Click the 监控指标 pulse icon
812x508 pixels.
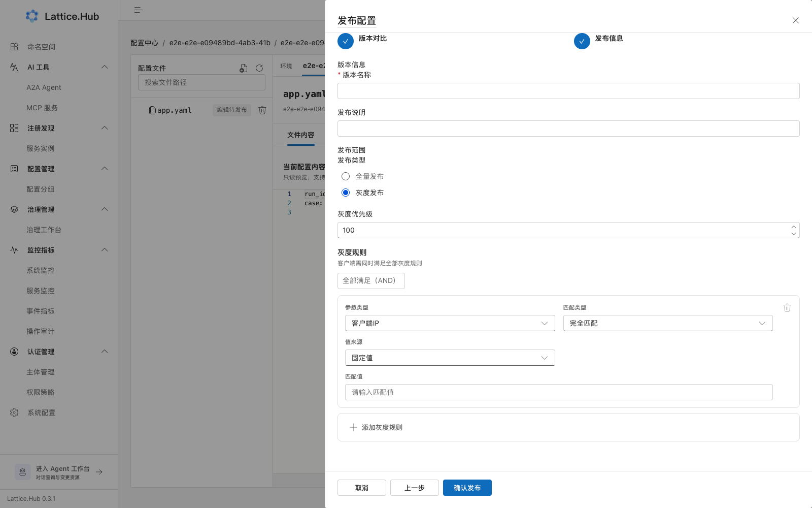click(14, 250)
